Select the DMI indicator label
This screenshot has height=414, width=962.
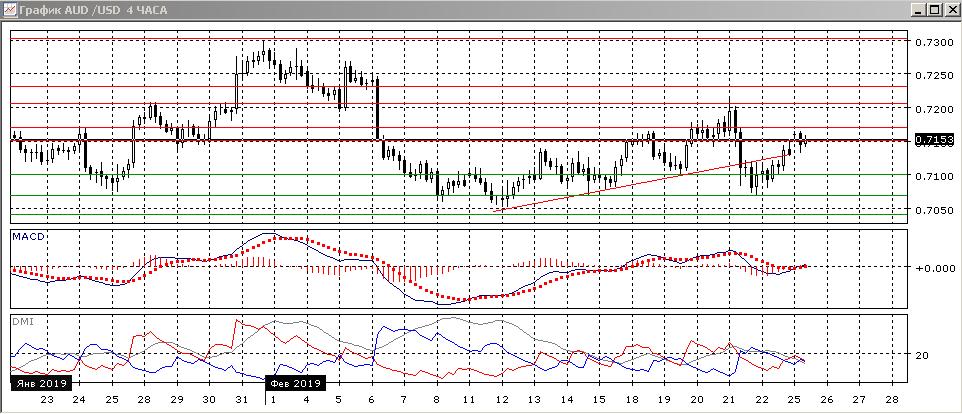pos(22,321)
